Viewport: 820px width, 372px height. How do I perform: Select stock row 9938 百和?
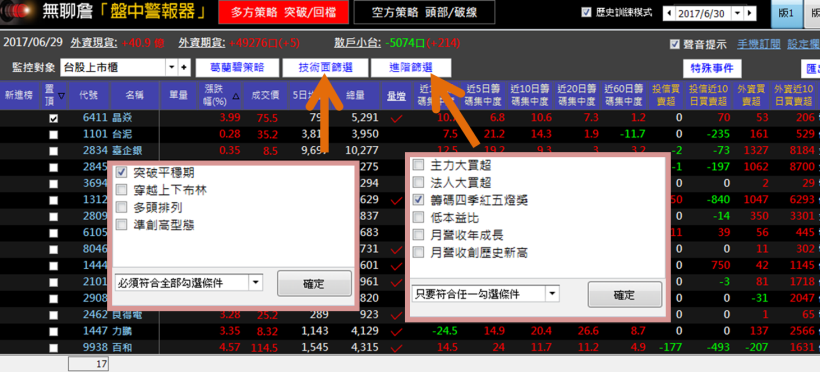coord(410,347)
